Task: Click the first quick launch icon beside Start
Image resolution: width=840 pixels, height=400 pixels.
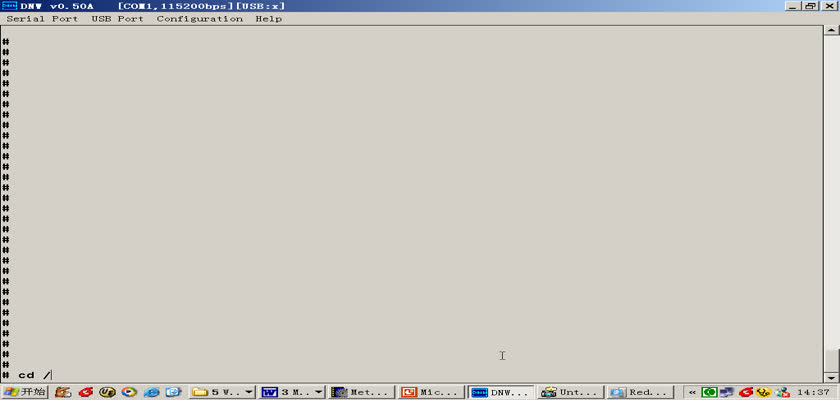Action: (x=63, y=392)
